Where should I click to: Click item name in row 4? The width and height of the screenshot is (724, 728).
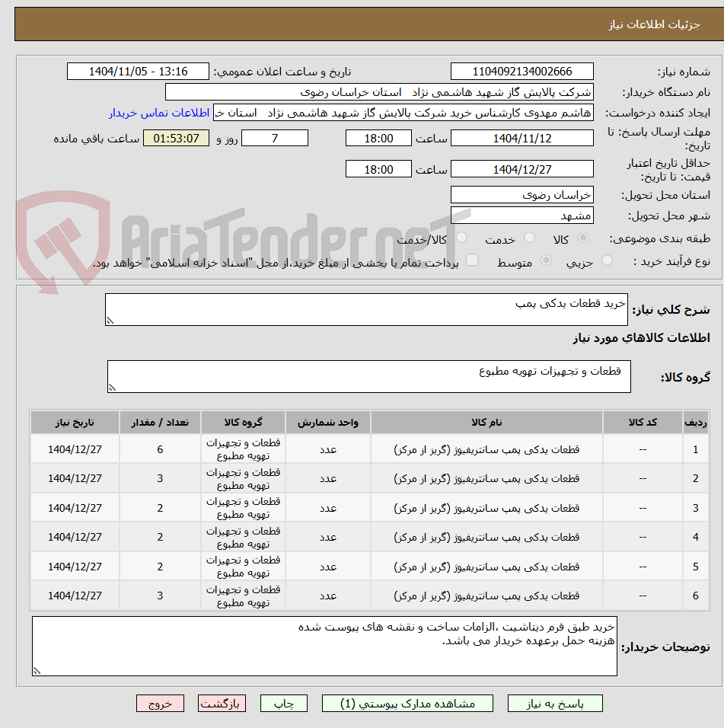coord(486,537)
